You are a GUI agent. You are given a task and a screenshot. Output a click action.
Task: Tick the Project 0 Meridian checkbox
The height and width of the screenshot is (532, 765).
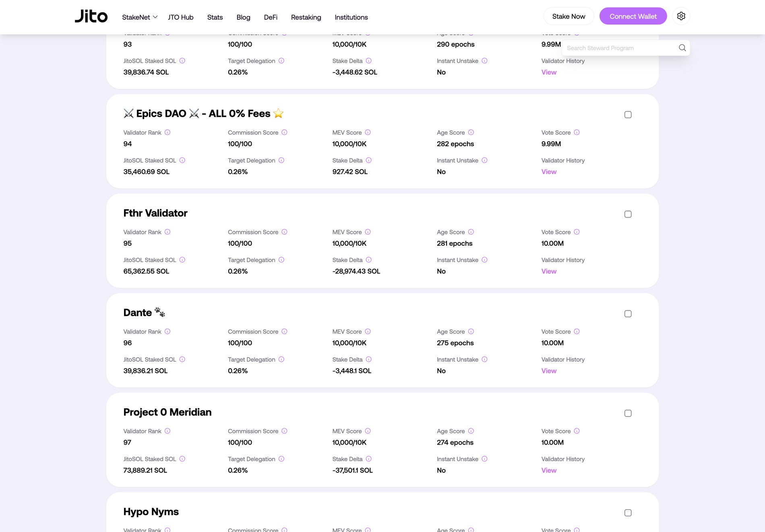point(628,413)
